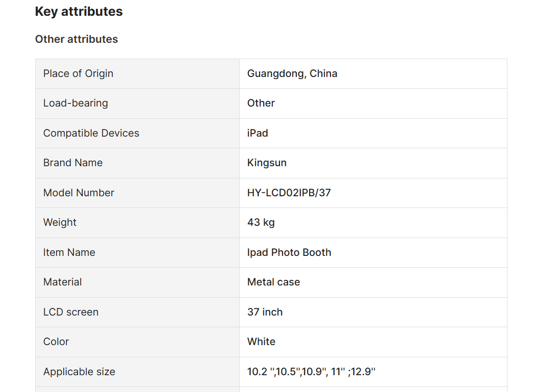Screen dimensions: 535x392
Task: Select the 43 kg weight value
Action: click(261, 222)
